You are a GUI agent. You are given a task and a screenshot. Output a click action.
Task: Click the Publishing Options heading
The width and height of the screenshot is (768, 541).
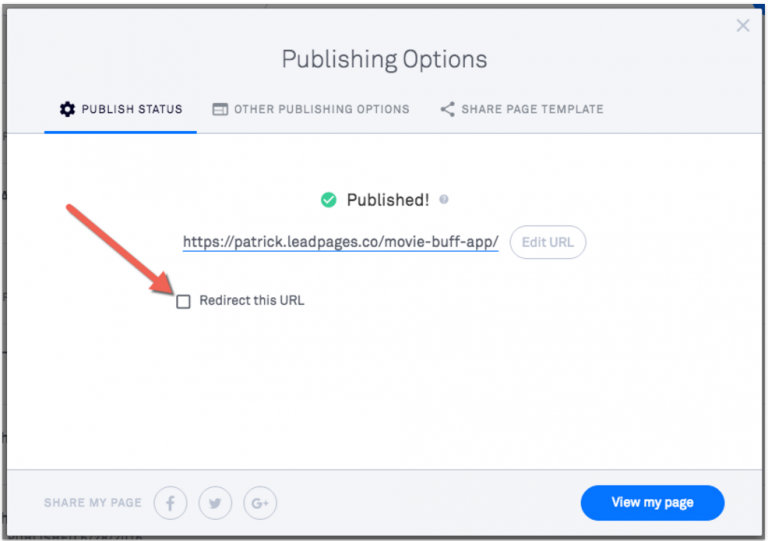coord(384,60)
